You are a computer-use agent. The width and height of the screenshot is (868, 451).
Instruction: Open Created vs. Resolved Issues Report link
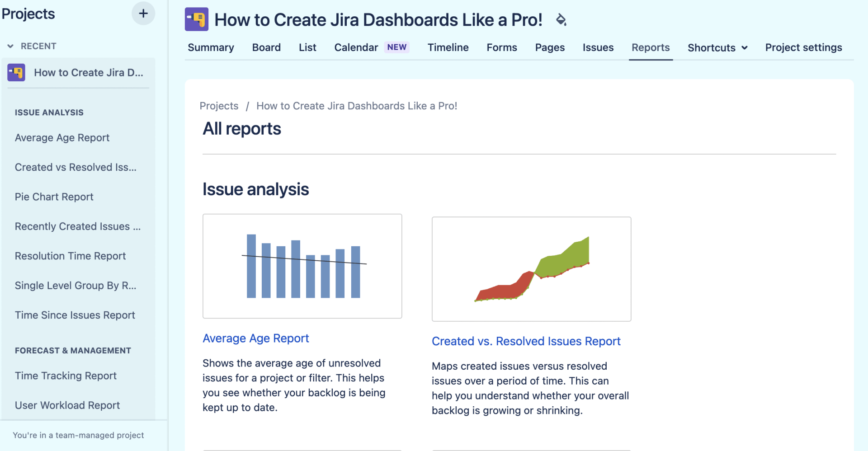(x=526, y=341)
